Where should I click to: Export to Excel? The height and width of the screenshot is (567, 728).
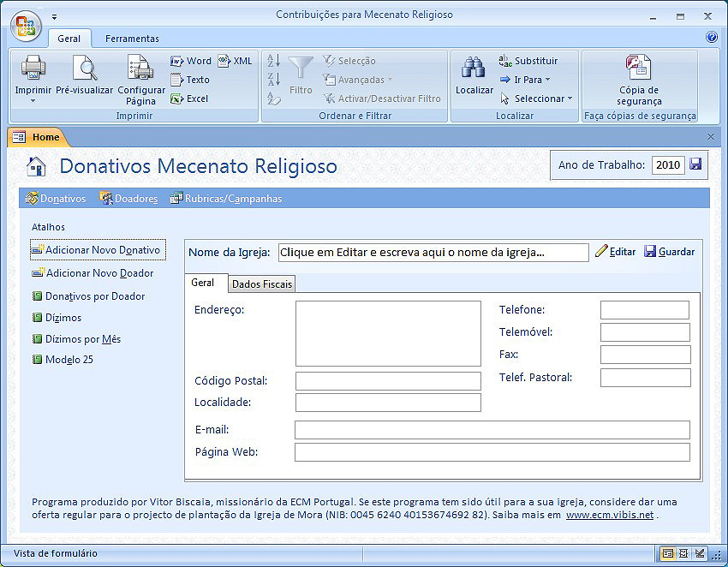coord(189,98)
